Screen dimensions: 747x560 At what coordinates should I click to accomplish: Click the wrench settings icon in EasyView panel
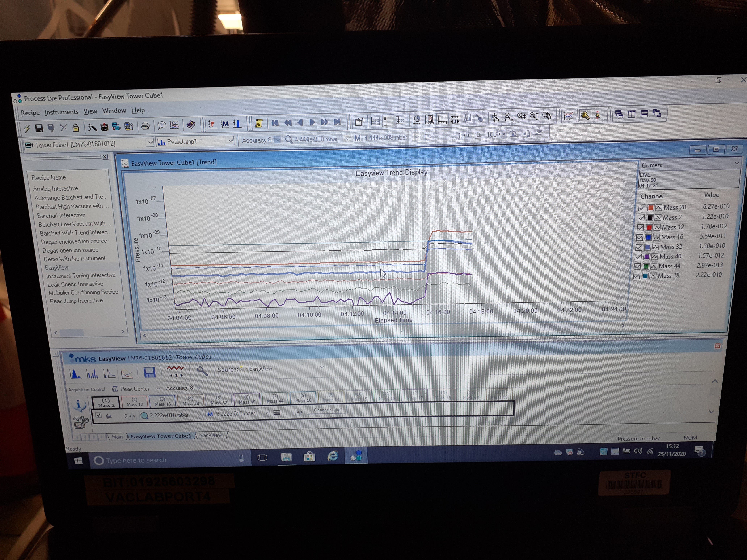coord(202,371)
